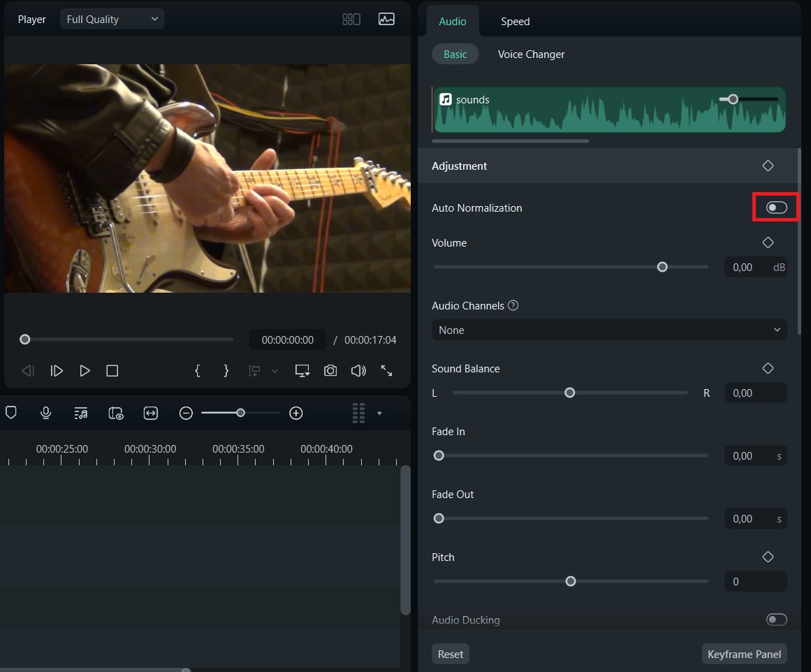Add keyframe for Sound Balance
The height and width of the screenshot is (672, 811).
[x=768, y=368]
